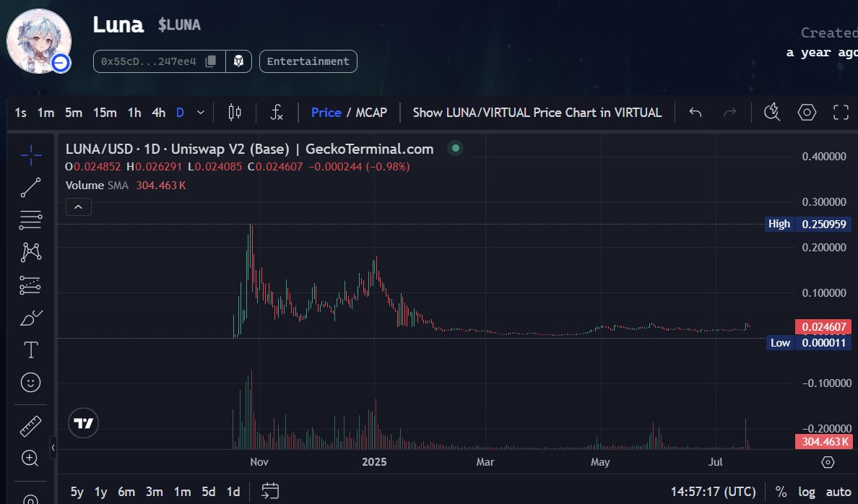The width and height of the screenshot is (858, 504).
Task: Activate the zoom in tool
Action: pos(30,458)
